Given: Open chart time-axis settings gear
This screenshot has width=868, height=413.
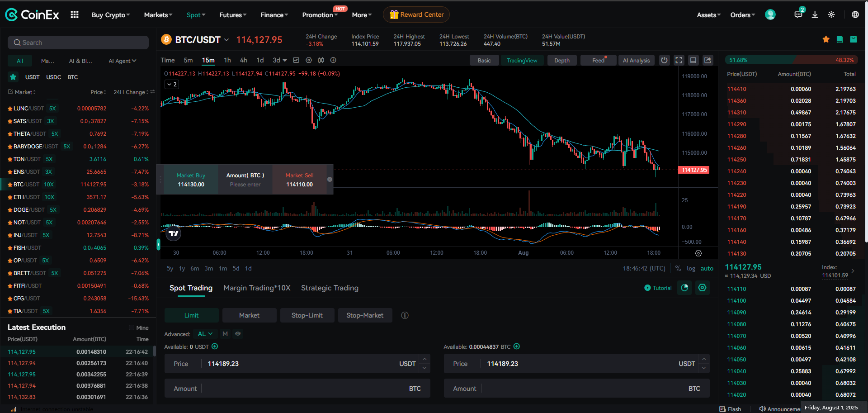Looking at the screenshot, I should pos(698,253).
